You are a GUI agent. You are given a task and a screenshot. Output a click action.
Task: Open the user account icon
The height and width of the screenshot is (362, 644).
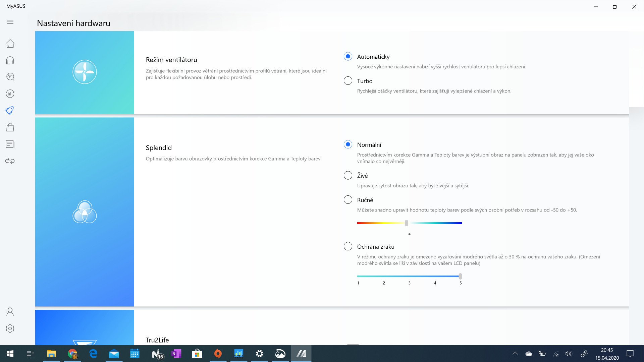click(10, 312)
